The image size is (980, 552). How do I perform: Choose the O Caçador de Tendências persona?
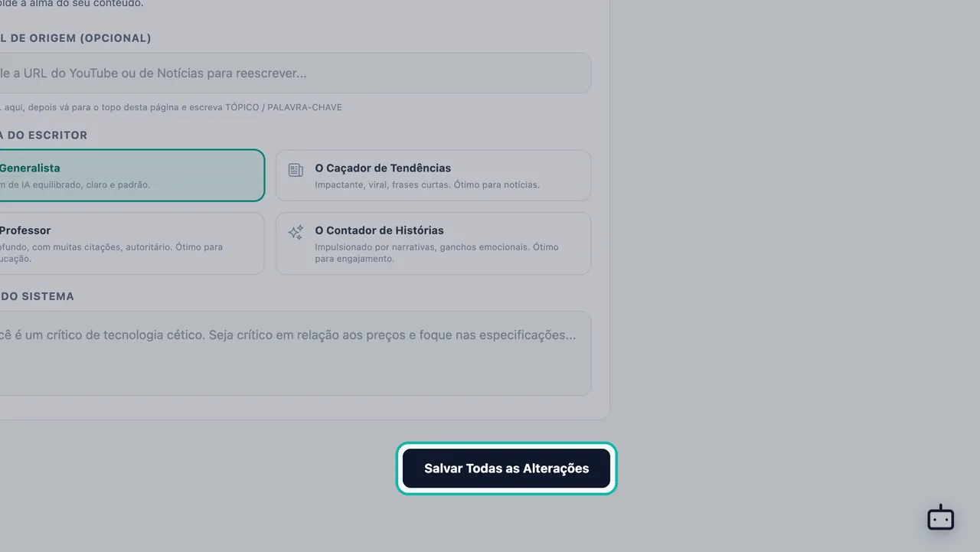tap(433, 175)
